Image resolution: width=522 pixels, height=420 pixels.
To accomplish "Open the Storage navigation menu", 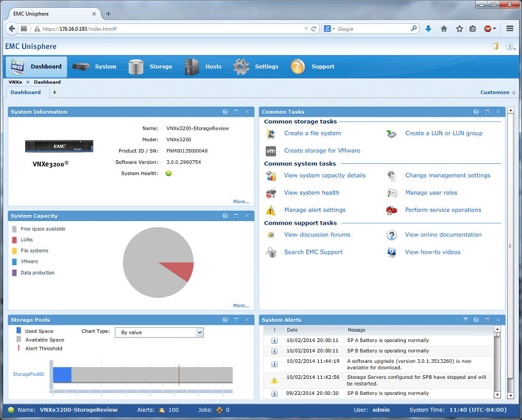I will click(x=150, y=66).
